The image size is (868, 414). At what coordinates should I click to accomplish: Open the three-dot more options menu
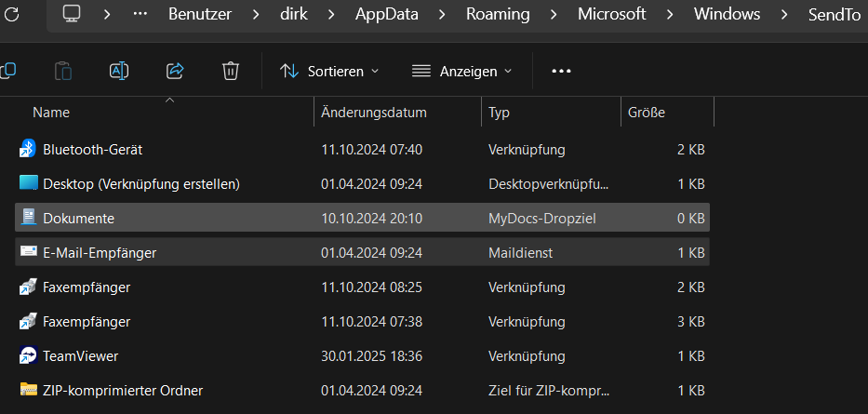[561, 71]
